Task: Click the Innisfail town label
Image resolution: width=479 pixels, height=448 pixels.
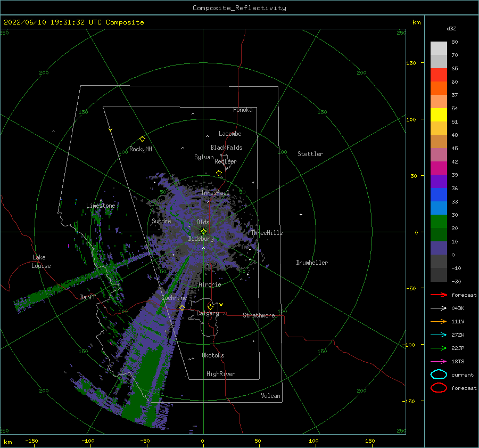Action: [215, 193]
